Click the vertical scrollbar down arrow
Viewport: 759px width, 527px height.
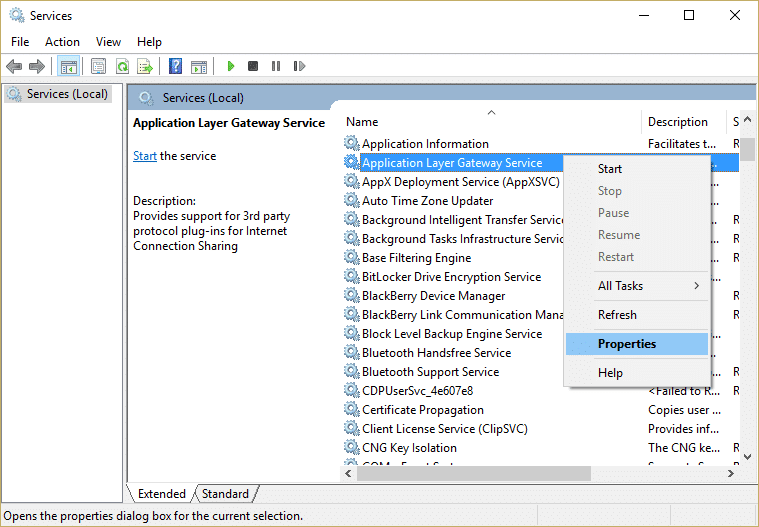(x=747, y=455)
